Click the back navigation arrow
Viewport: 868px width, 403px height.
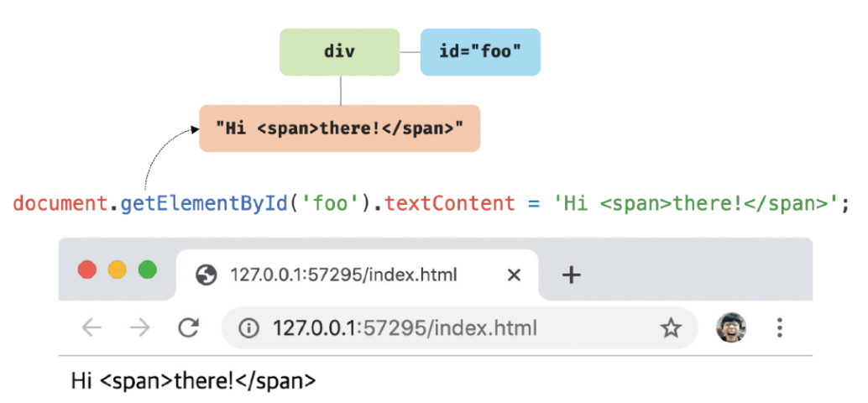pyautogui.click(x=91, y=328)
